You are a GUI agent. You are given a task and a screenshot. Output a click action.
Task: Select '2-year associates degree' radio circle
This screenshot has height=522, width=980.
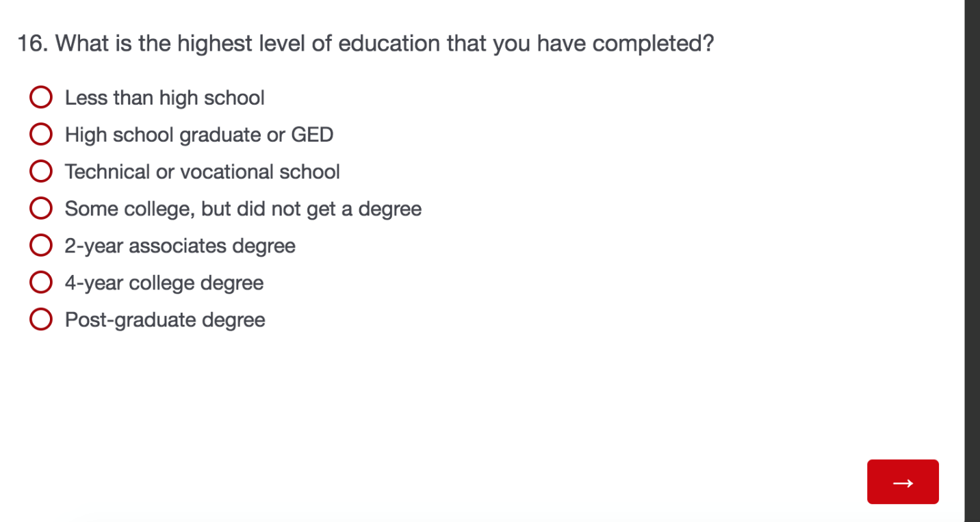pos(41,246)
